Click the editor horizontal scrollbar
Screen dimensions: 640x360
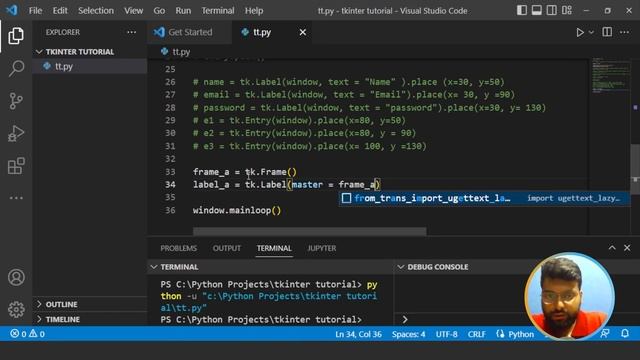309,231
